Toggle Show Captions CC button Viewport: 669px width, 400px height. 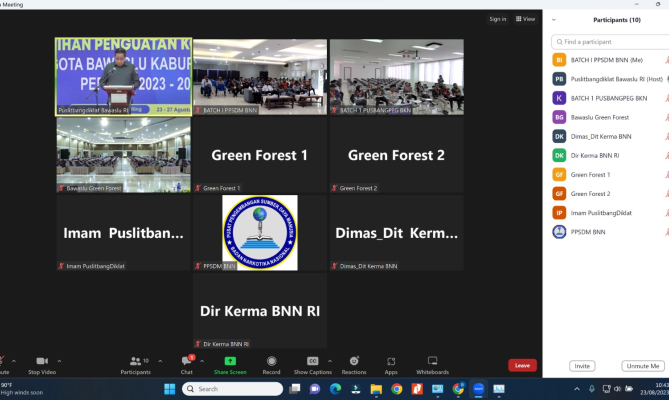click(313, 361)
